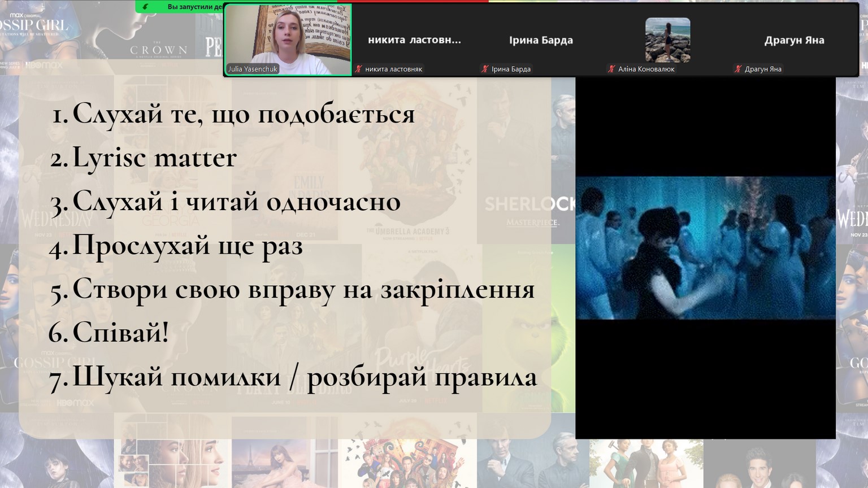This screenshot has width=868, height=488.
Task: Click the large Драгун Яна participant name
Action: tap(794, 40)
